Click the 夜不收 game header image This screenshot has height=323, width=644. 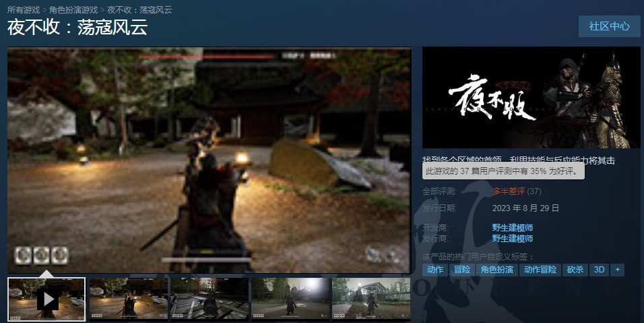click(531, 98)
